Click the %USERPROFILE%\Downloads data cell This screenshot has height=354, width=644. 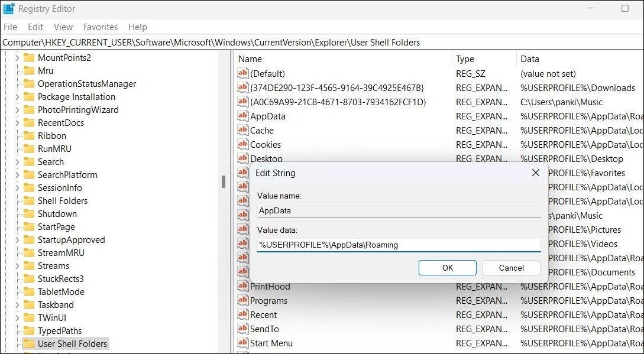click(578, 88)
